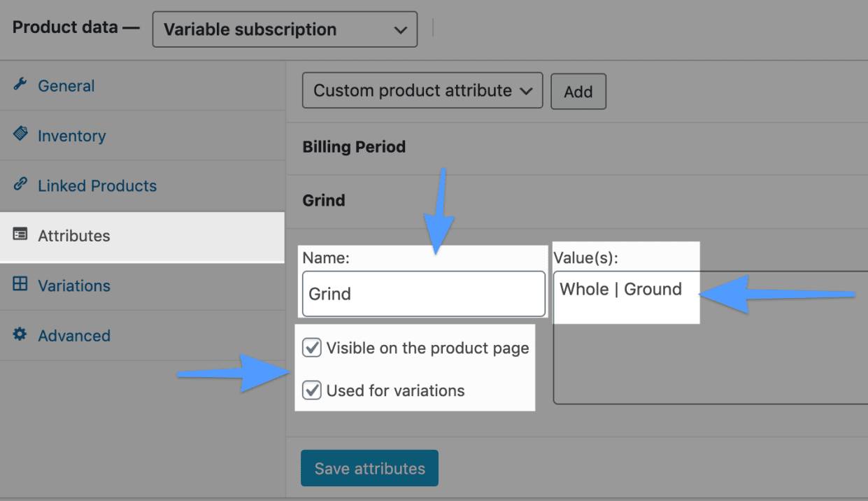The image size is (868, 501).
Task: Click the Advanced gear icon
Action: point(20,334)
